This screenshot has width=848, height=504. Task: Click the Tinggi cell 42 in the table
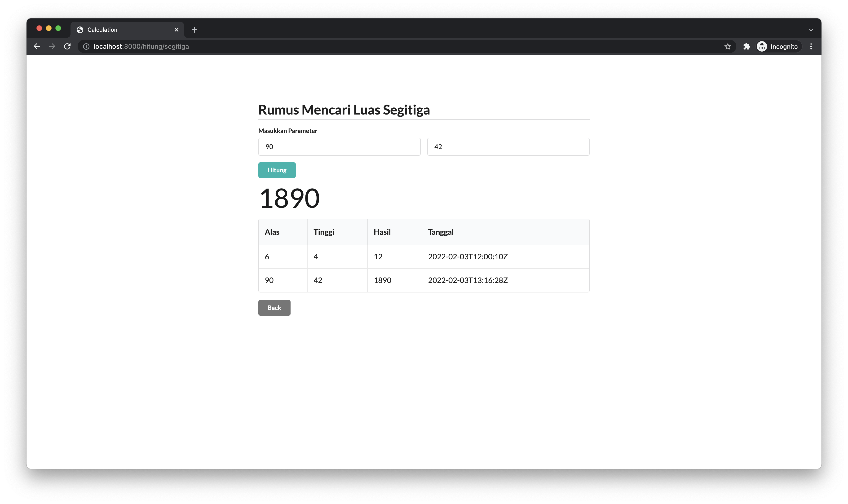click(337, 281)
